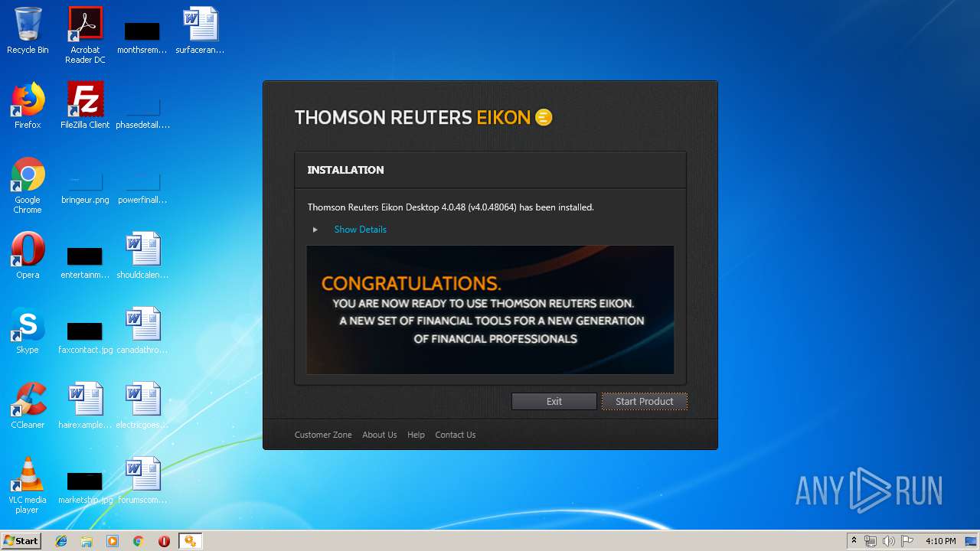The width and height of the screenshot is (980, 551).
Task: Click the 4:10 PM taskbar clock
Action: click(940, 541)
